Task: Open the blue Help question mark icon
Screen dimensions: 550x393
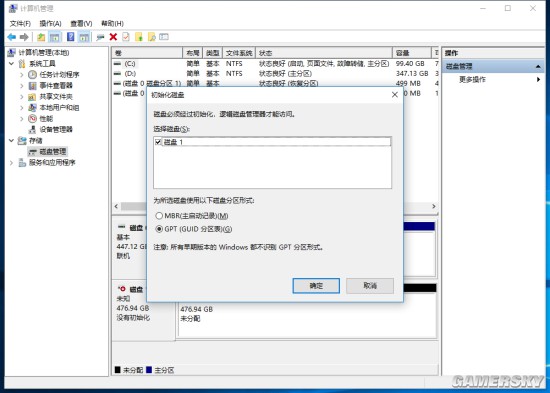Action: 71,36
